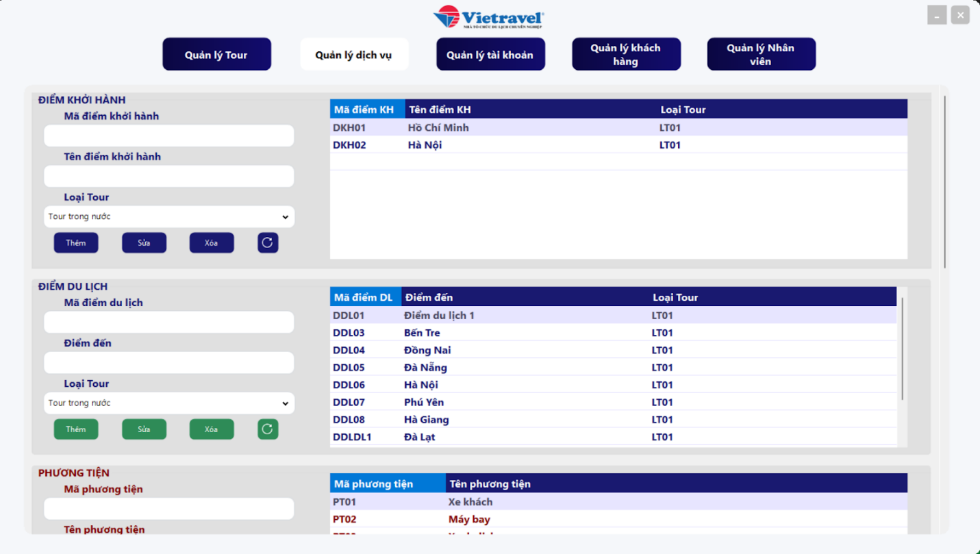Image resolution: width=980 pixels, height=554 pixels.
Task: Click the Vietravel logo at the top
Action: click(x=489, y=17)
